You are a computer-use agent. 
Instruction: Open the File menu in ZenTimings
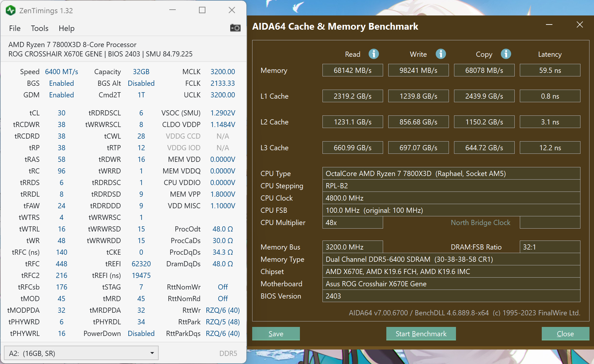click(15, 28)
